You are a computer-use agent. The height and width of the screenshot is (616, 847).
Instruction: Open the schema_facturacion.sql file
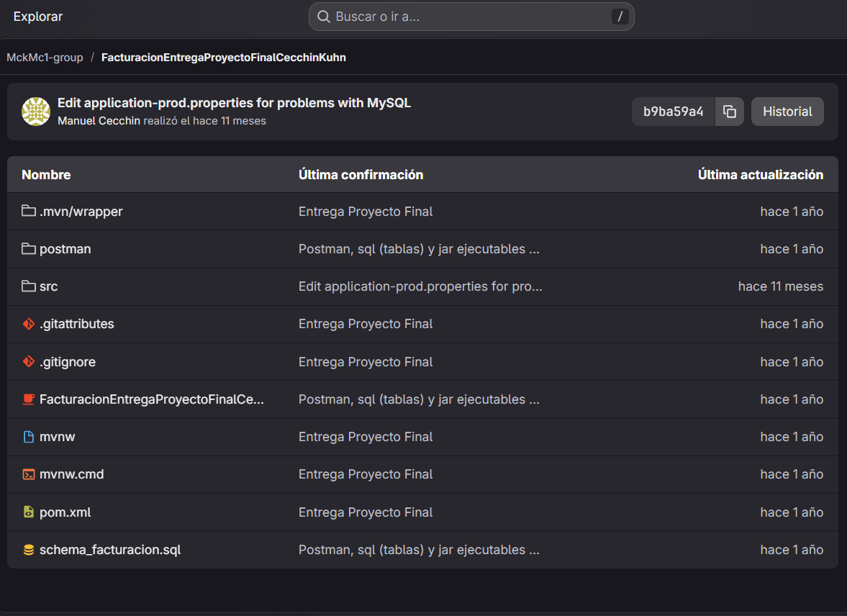click(110, 550)
